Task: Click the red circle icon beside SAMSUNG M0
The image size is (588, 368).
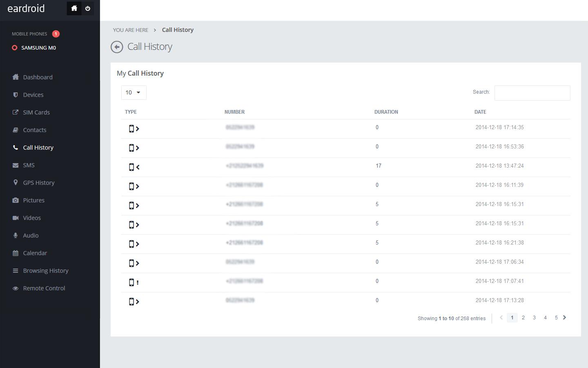Action: click(15, 48)
